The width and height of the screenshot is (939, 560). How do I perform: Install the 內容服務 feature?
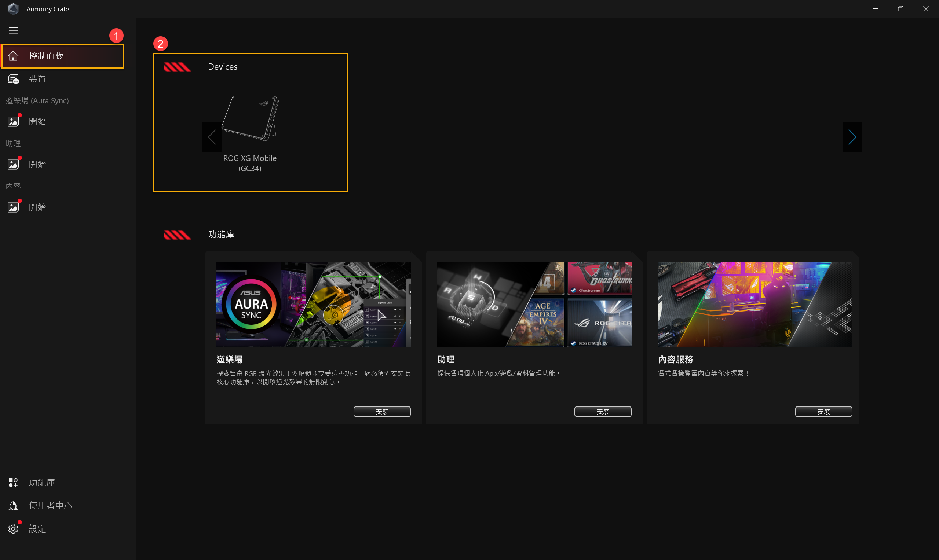(823, 411)
